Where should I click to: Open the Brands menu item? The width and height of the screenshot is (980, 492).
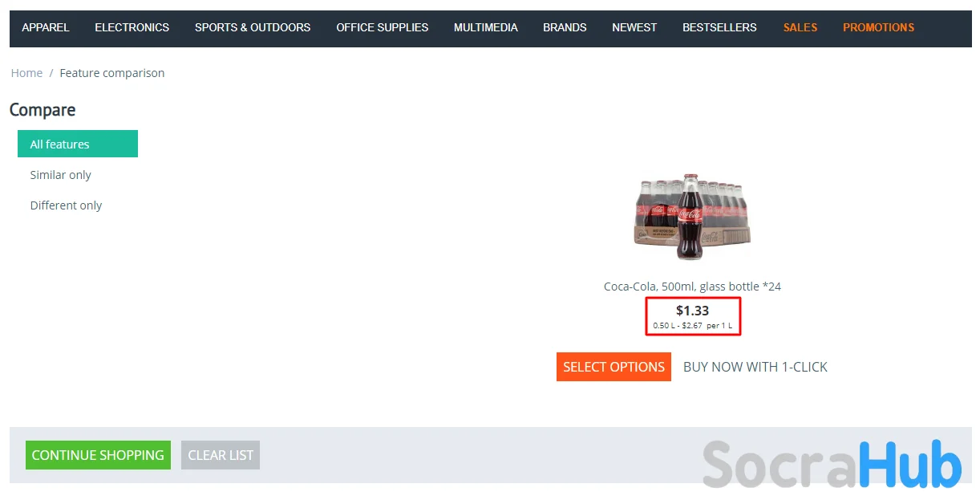click(565, 27)
